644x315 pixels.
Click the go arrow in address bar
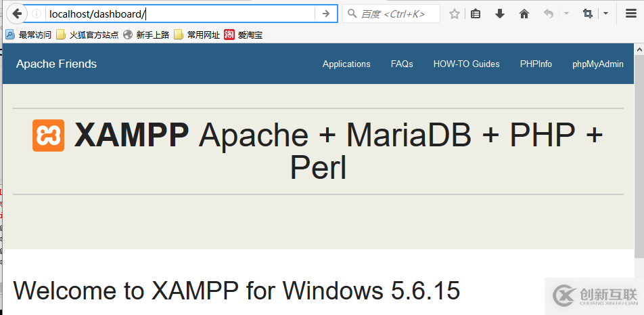click(x=326, y=14)
